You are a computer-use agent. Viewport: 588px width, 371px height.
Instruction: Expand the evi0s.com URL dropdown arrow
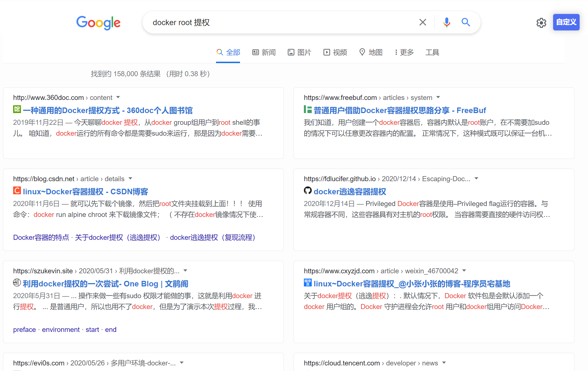(182, 363)
